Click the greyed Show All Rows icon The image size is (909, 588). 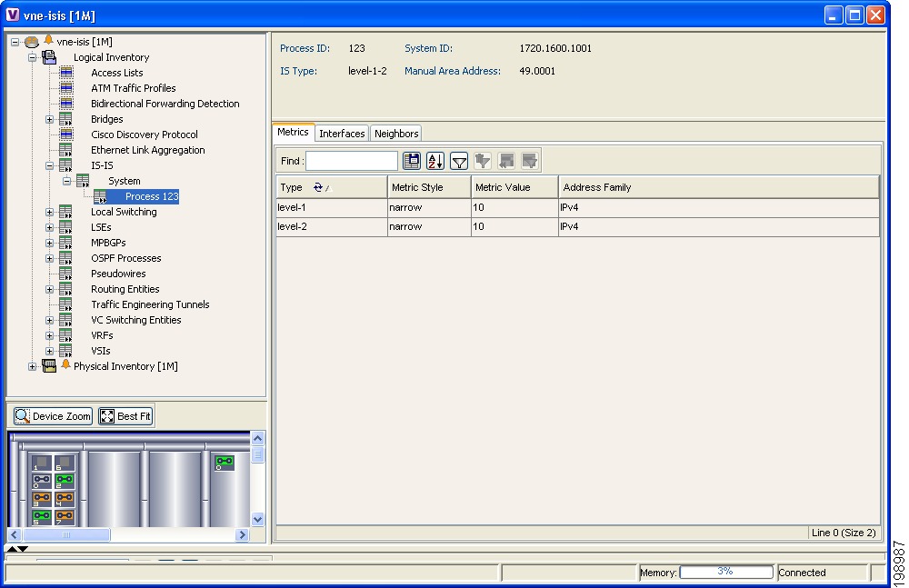tap(506, 161)
